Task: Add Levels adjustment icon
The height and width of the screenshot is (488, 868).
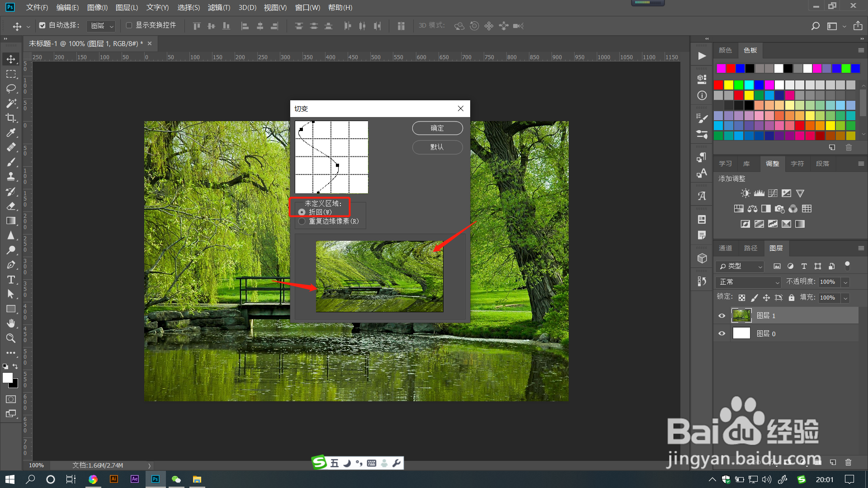Action: (x=759, y=193)
